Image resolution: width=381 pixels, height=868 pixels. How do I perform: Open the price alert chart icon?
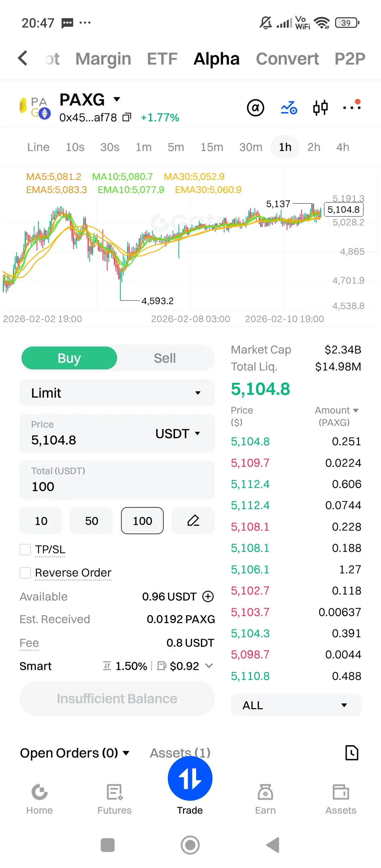[289, 108]
